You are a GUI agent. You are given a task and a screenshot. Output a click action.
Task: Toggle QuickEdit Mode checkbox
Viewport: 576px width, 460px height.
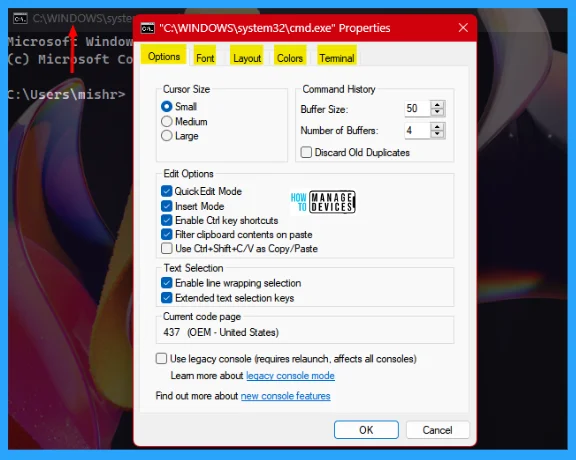166,191
